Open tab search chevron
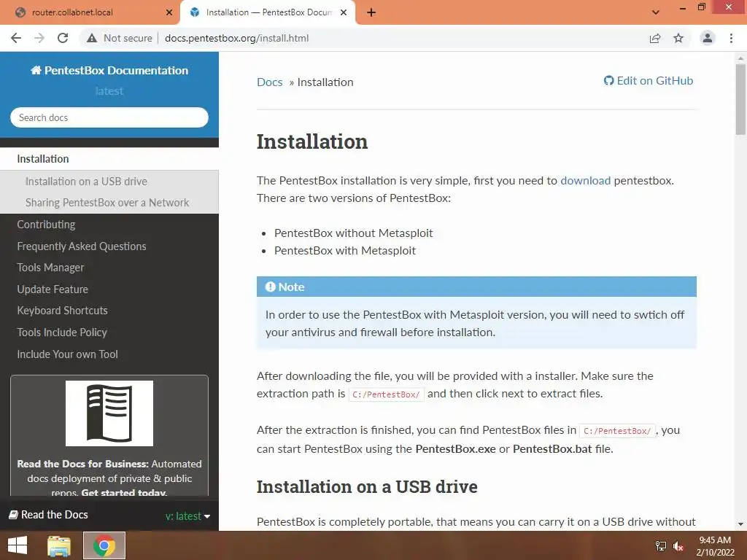 (x=656, y=12)
